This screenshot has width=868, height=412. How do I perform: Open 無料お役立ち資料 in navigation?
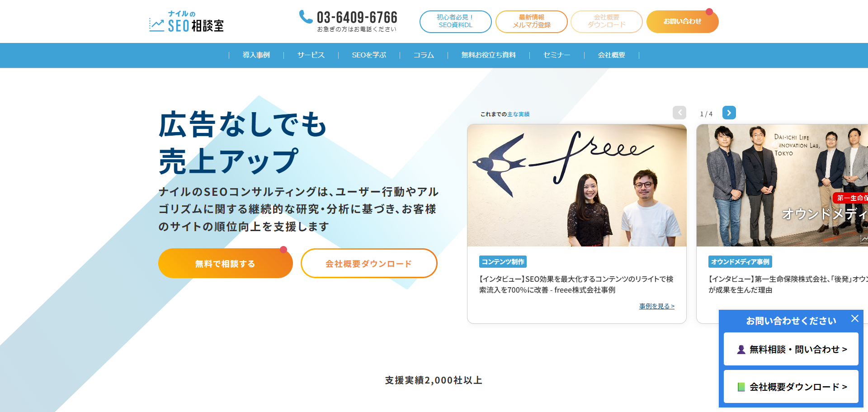(x=488, y=55)
